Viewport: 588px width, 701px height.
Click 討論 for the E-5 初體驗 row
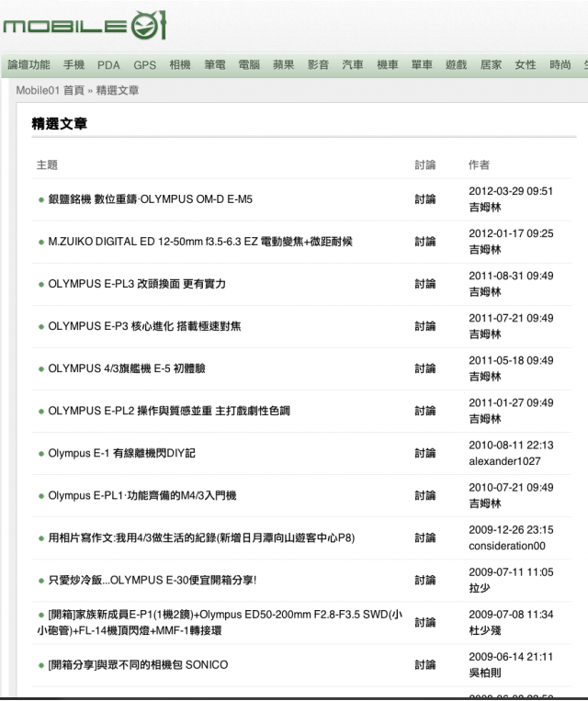click(x=424, y=368)
